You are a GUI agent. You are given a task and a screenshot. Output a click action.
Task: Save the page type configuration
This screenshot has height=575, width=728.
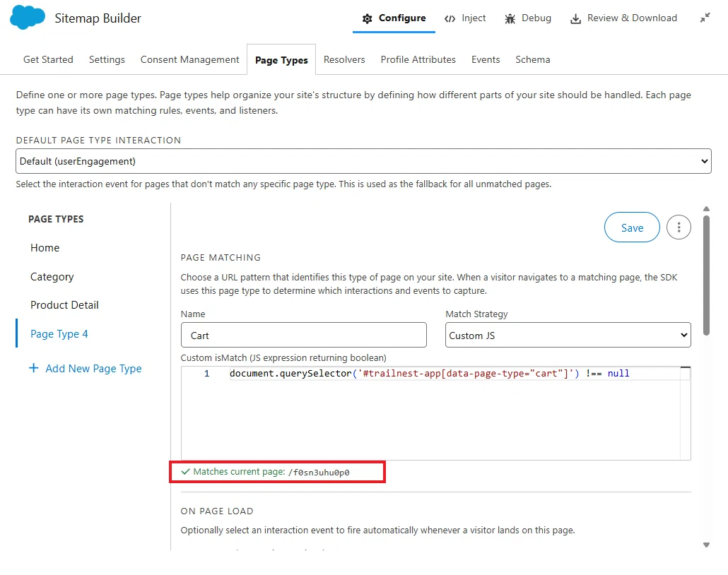(x=632, y=227)
